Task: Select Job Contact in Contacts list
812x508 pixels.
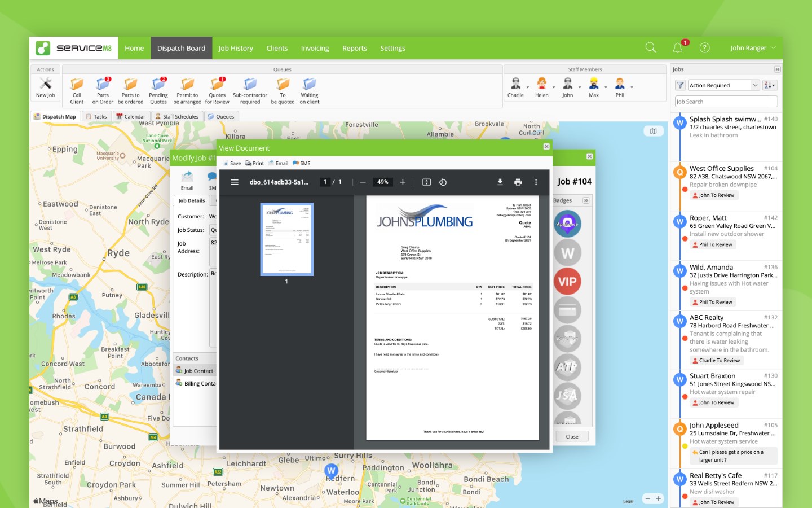Action: [195, 371]
